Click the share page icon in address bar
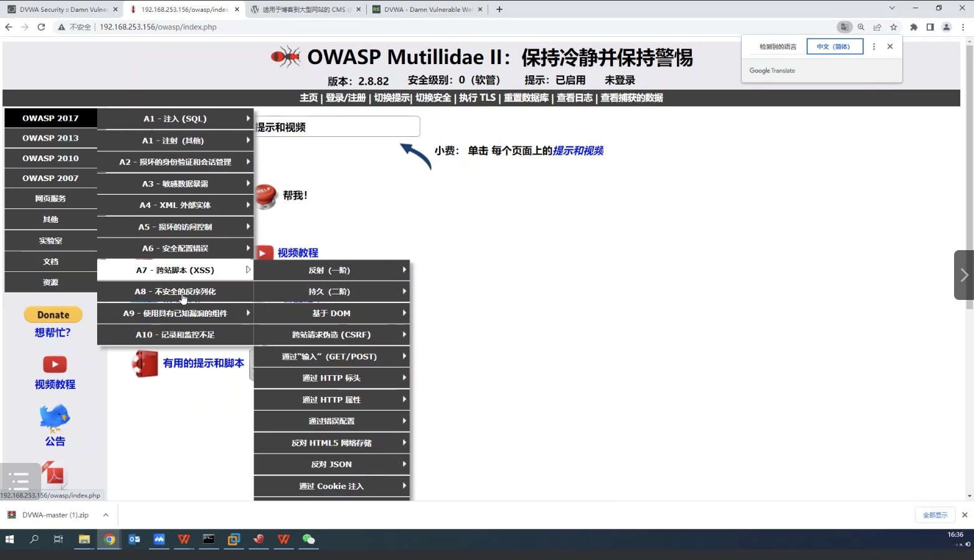974x560 pixels. click(877, 27)
